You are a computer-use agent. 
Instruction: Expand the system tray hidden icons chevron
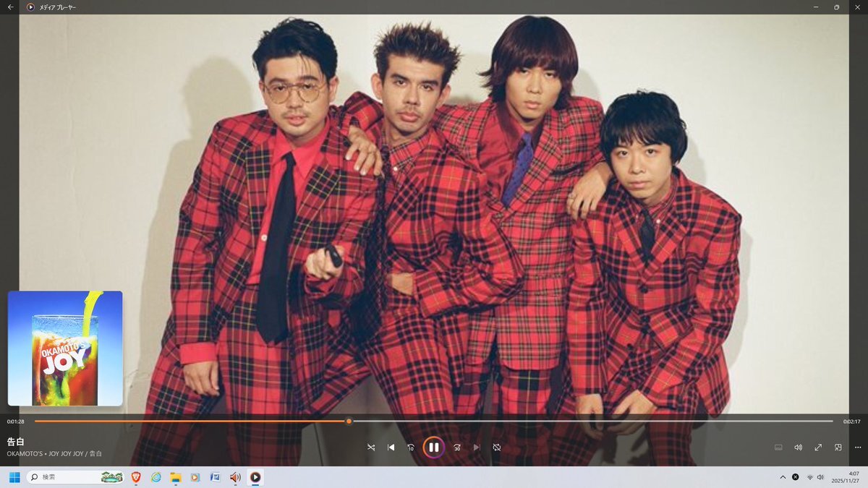pos(782,477)
